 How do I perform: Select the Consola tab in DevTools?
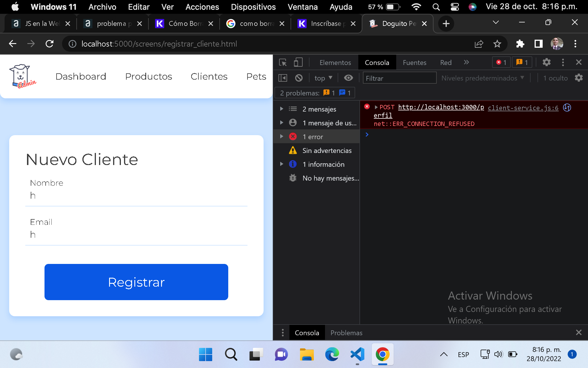tap(376, 62)
